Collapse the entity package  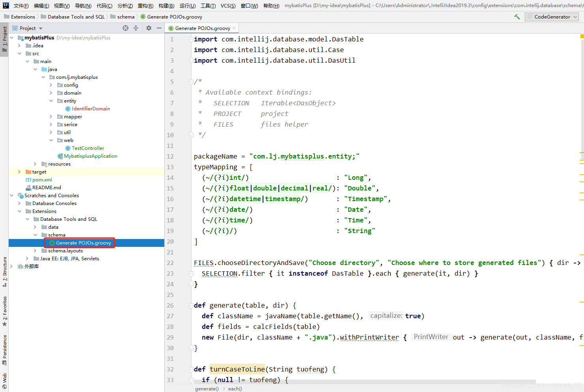(x=51, y=101)
